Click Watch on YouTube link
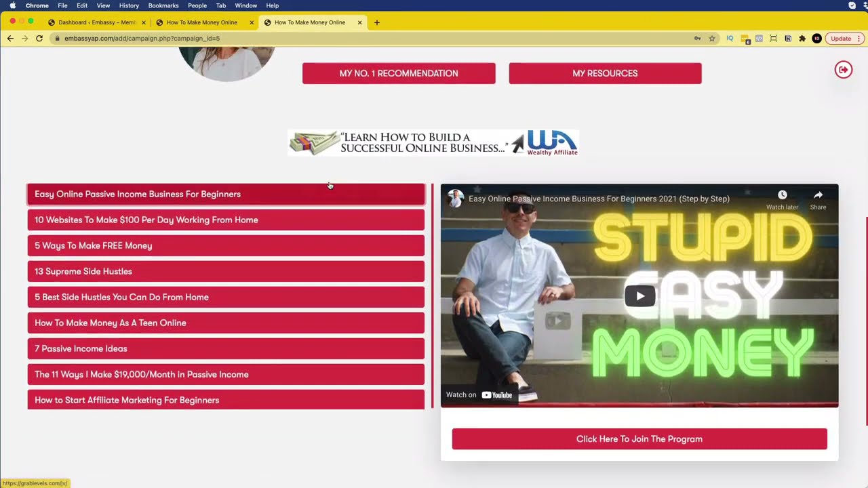This screenshot has height=488, width=868. point(479,394)
